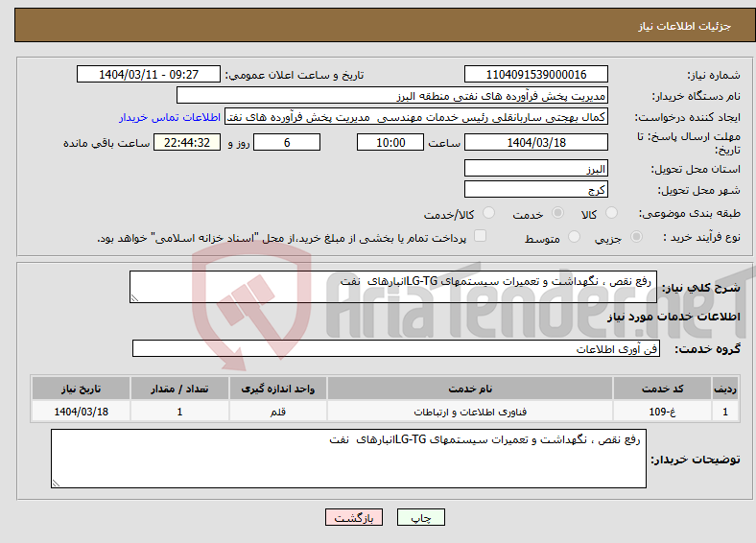Click the request creator field کمال بهجتی

tap(416, 117)
